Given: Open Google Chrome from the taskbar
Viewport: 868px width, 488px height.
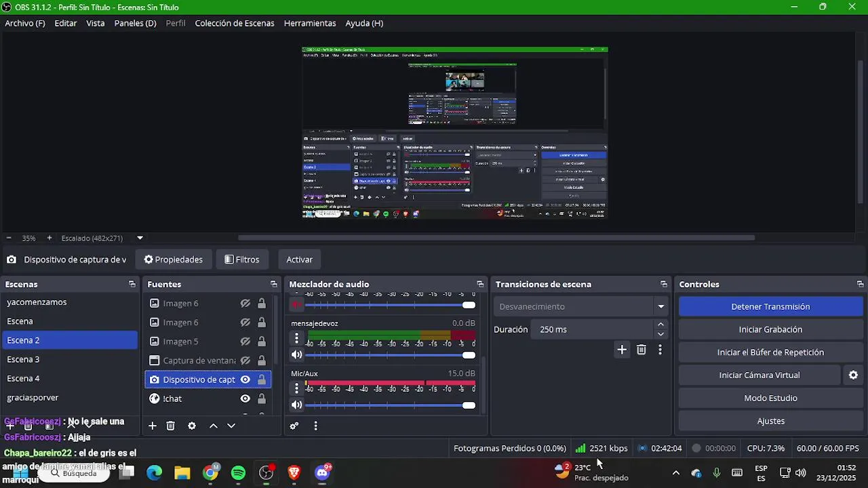Looking at the screenshot, I should click(x=211, y=472).
